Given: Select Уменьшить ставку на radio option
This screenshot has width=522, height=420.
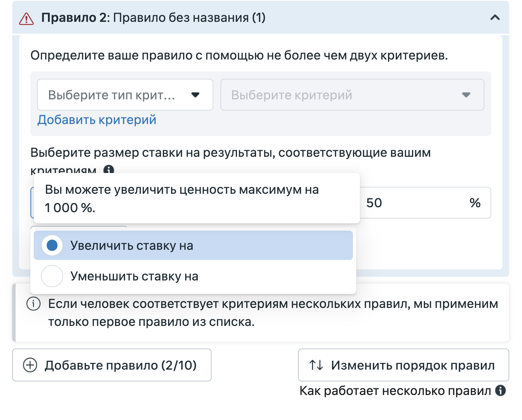Looking at the screenshot, I should click(x=193, y=276).
